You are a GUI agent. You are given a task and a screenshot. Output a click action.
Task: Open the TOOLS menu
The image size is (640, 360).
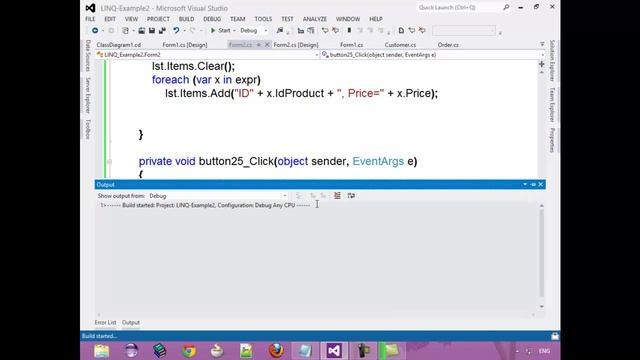click(263, 19)
